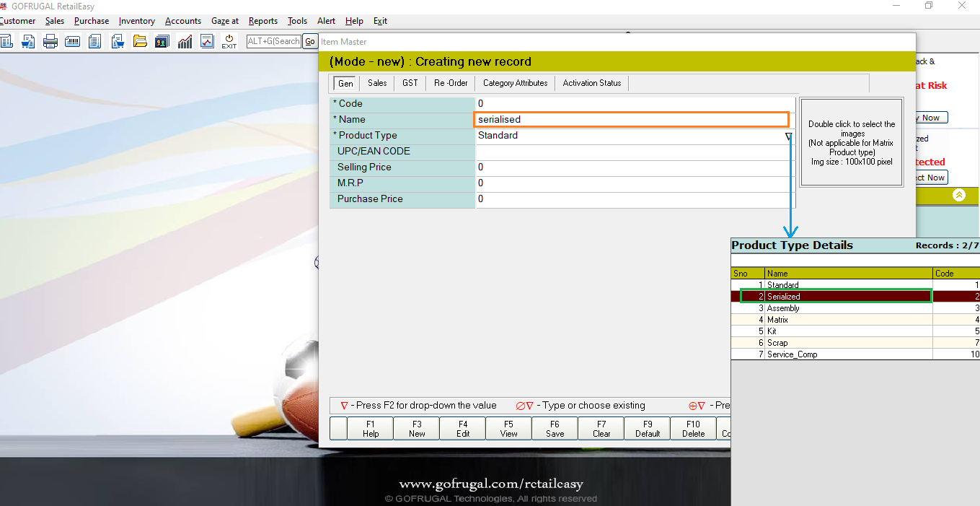Viewport: 980px width, 506px height.
Task: Select the Scrap product type row
Action: pos(855,343)
